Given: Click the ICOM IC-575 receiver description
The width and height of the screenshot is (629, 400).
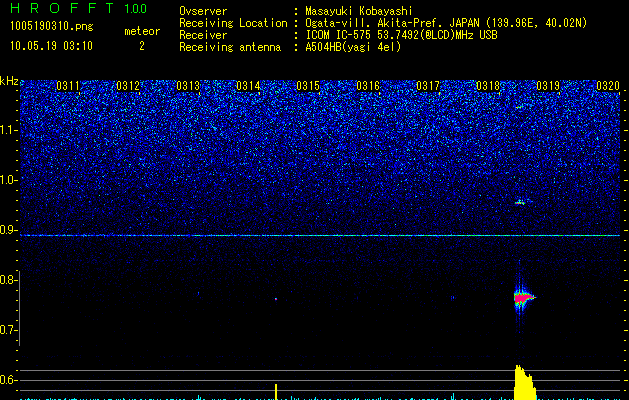Looking at the screenshot, I should 401,35.
